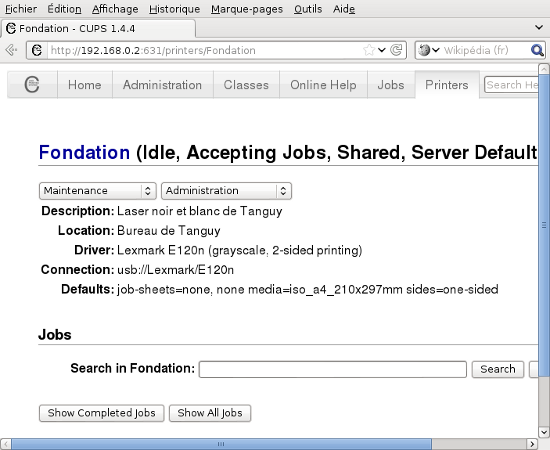The width and height of the screenshot is (550, 450).
Task: Click the magnifier search icon for Wikipédia
Action: pyautogui.click(x=537, y=50)
